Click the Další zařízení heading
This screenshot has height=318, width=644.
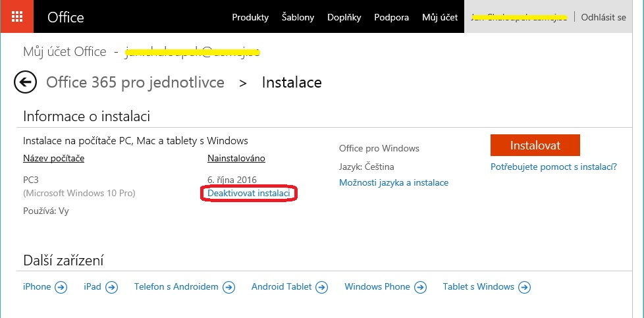[63, 260]
